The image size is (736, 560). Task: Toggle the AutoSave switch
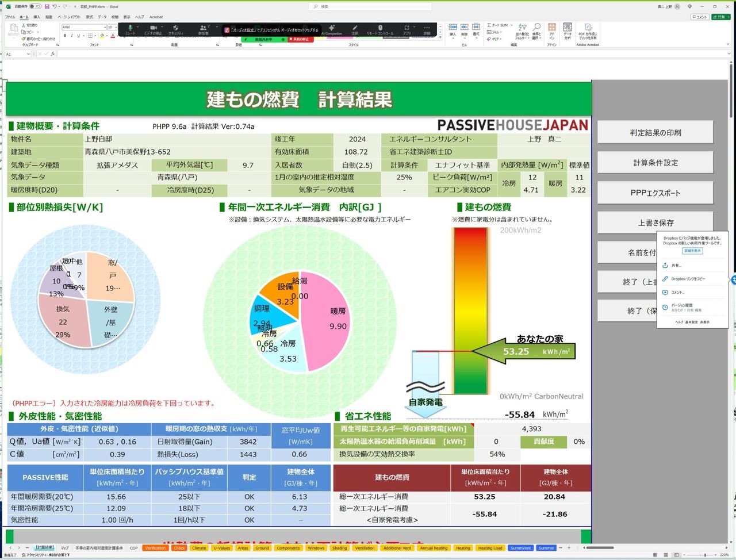(35, 6)
